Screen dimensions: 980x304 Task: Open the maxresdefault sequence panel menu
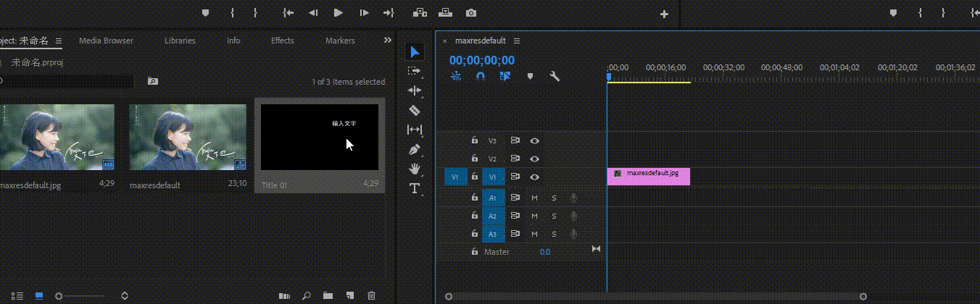[517, 41]
